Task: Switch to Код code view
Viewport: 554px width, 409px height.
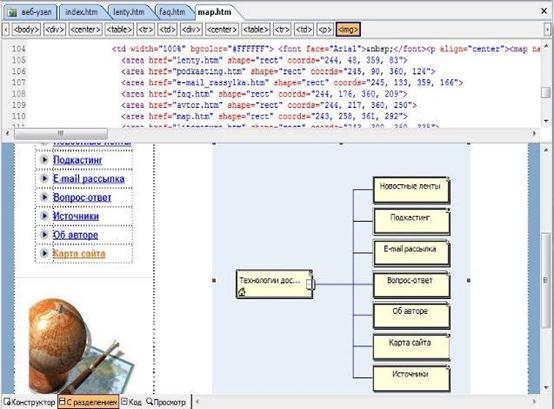Action: [131, 402]
